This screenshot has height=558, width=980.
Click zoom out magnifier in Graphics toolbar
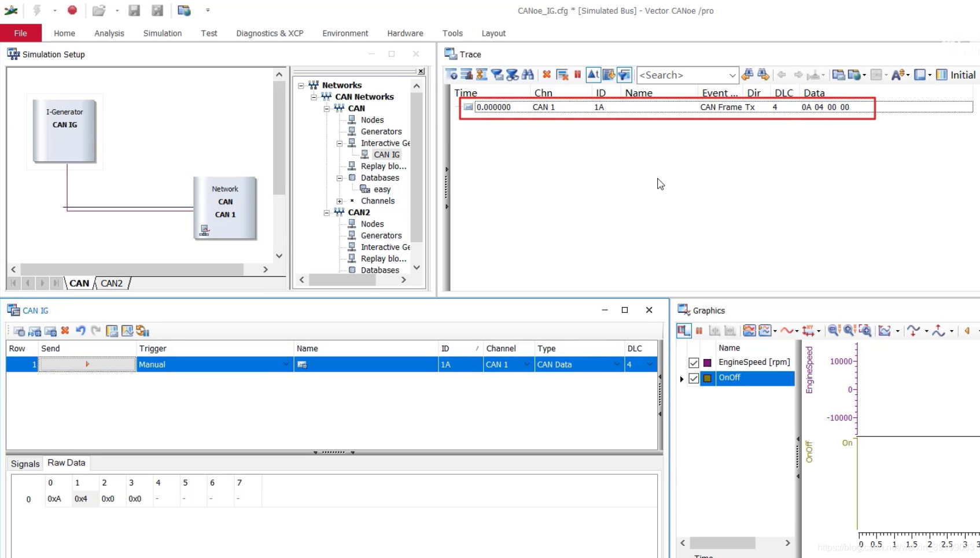pos(834,331)
